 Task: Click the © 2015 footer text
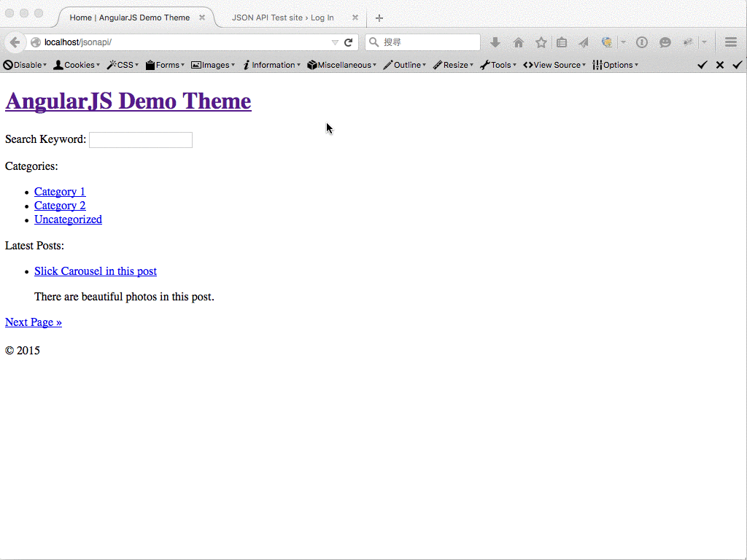(x=23, y=351)
